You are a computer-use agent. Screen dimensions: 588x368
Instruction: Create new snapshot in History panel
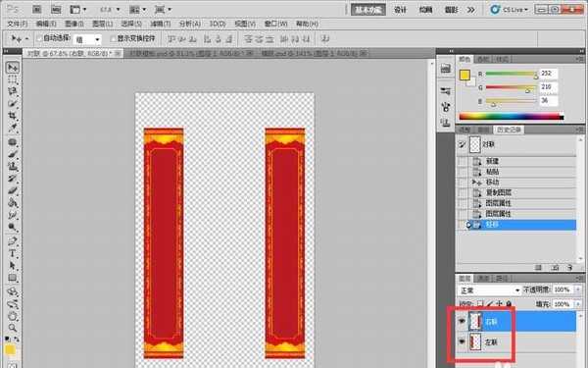[x=556, y=267]
